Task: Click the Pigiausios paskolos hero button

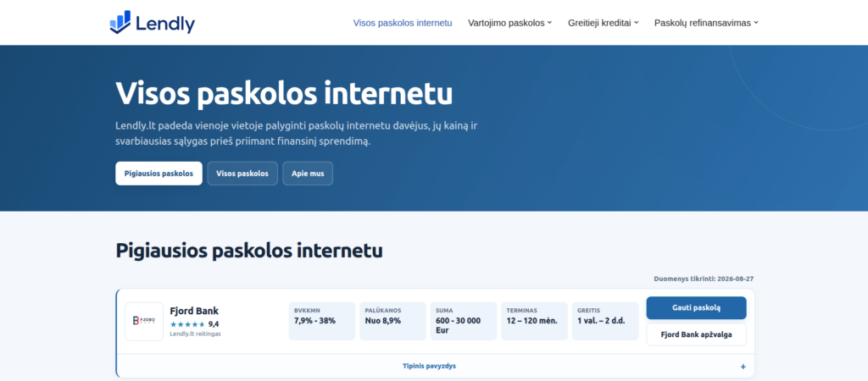Action: coord(159,173)
